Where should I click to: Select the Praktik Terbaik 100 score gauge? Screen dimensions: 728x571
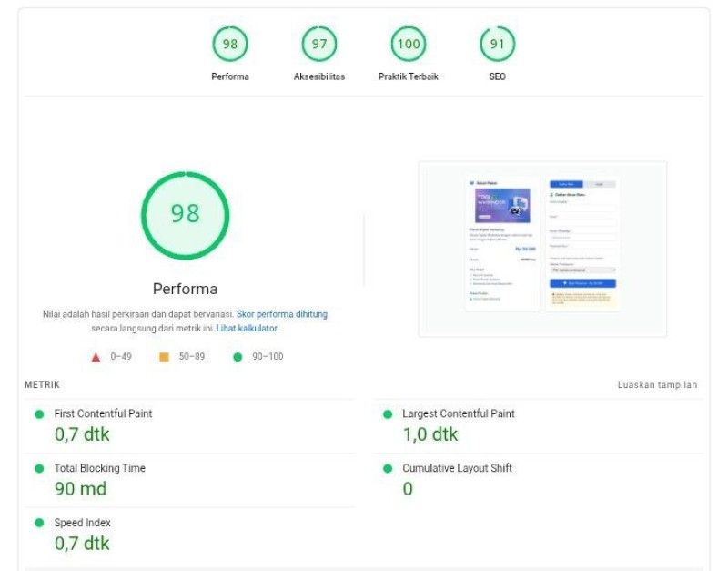tap(409, 45)
